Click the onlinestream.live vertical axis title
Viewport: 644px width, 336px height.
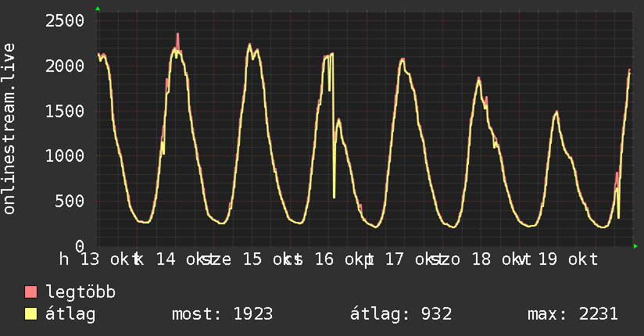9,129
